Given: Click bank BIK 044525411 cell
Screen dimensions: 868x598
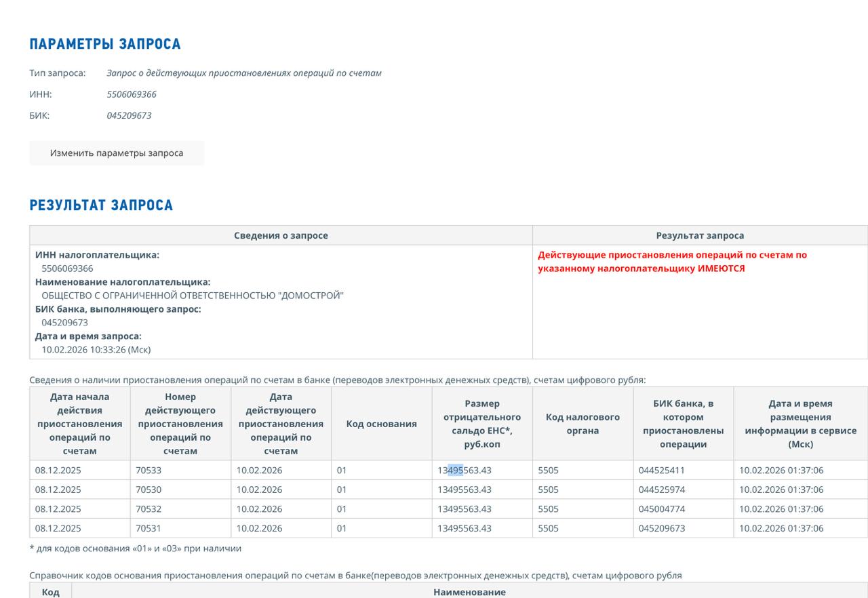Looking at the screenshot, I should 662,471.
